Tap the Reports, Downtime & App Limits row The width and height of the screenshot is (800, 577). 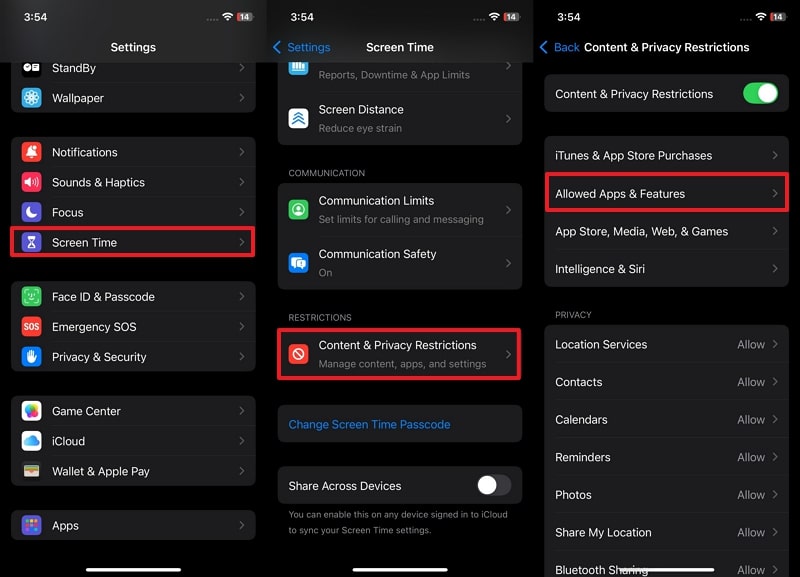pyautogui.click(x=399, y=75)
